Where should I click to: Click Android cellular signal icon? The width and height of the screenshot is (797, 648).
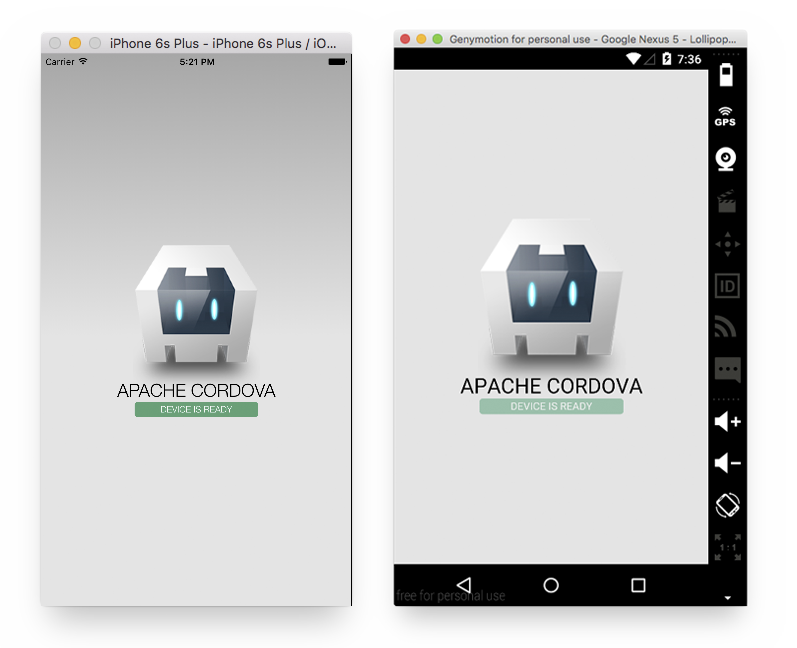click(650, 59)
